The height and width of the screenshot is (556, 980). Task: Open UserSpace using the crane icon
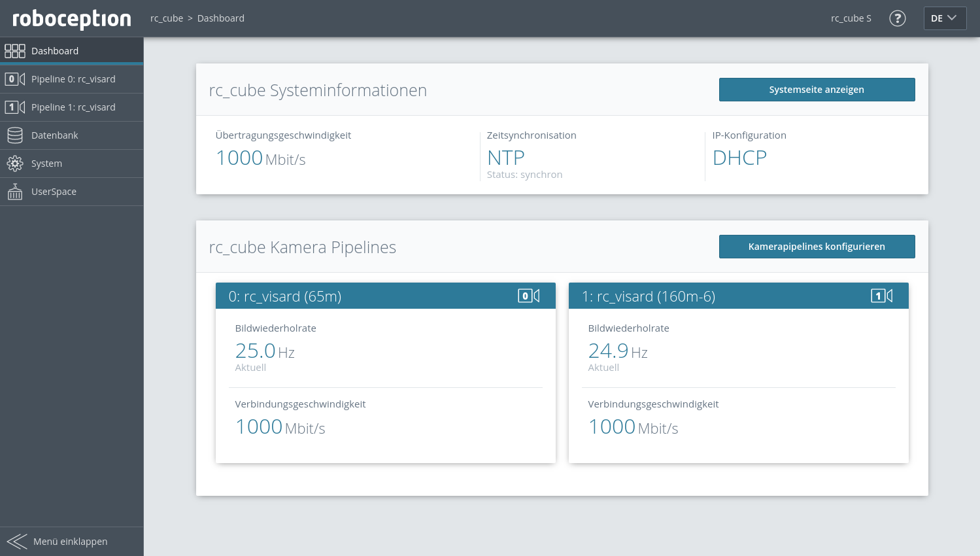[15, 191]
